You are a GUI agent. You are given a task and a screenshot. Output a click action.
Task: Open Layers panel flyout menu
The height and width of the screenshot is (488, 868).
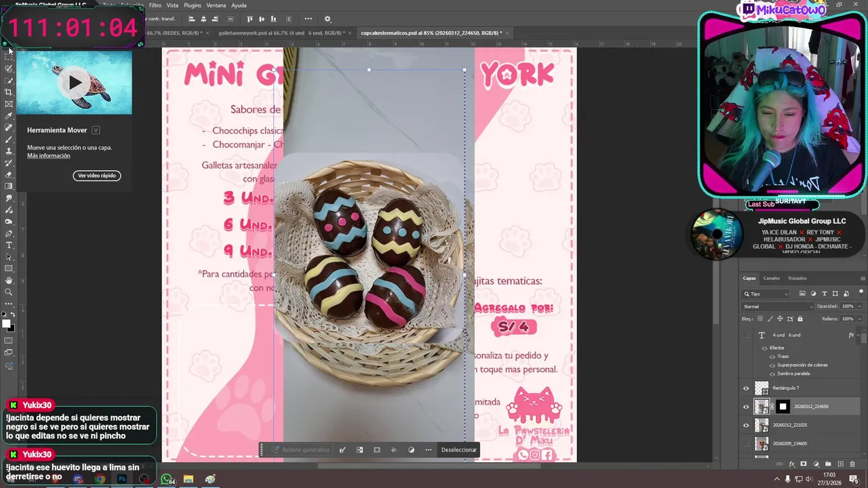863,278
